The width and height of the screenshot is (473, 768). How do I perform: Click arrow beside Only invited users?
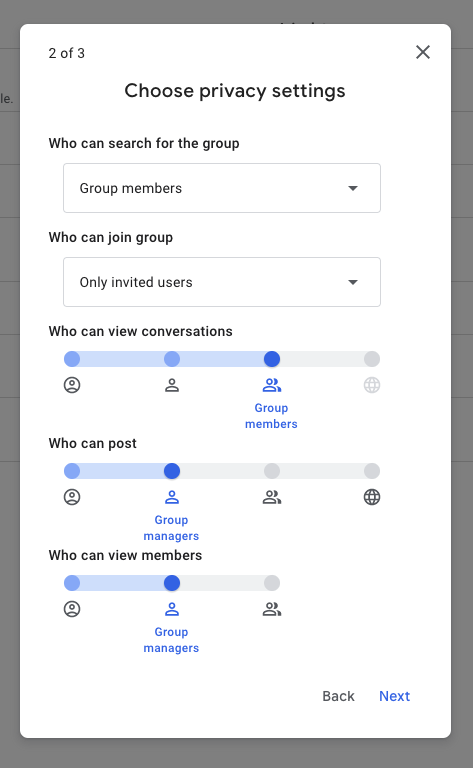point(353,282)
